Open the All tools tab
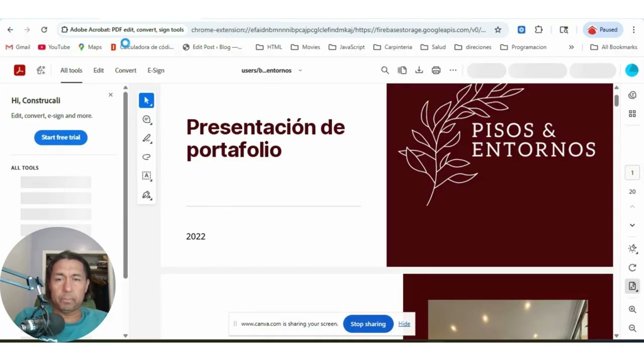Screen dimensions: 644x362 click(x=71, y=70)
